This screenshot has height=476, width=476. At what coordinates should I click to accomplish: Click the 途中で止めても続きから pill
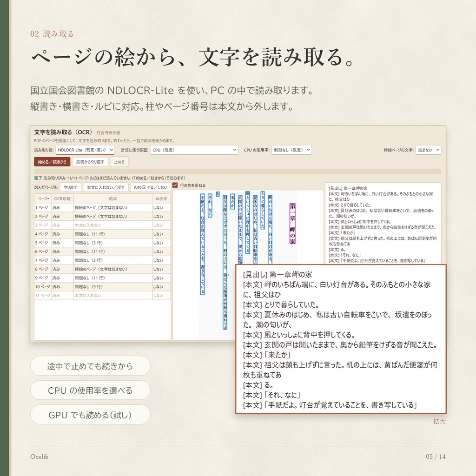coord(90,366)
